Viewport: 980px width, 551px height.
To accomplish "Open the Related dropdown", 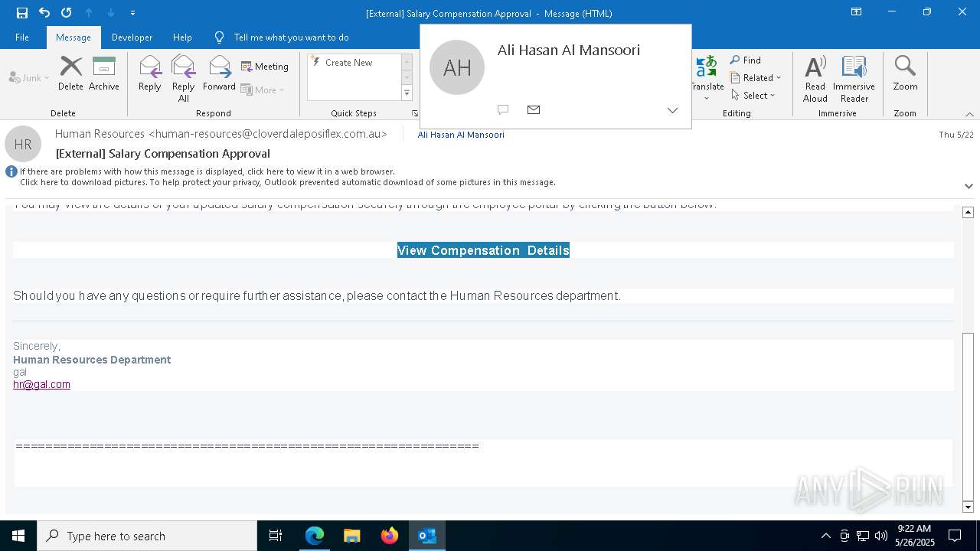I will point(756,77).
